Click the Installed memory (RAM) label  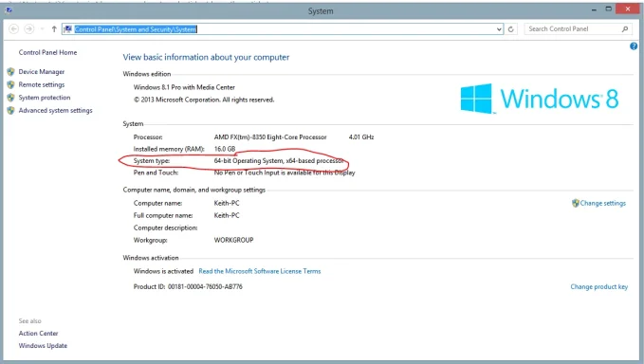169,149
